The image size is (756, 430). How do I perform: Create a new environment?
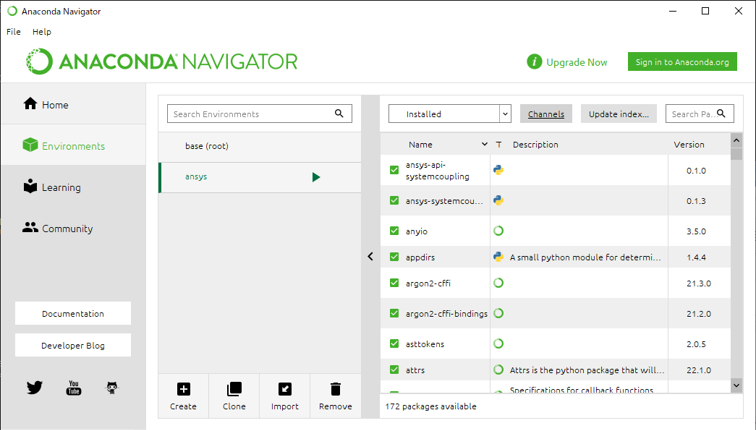tap(183, 396)
